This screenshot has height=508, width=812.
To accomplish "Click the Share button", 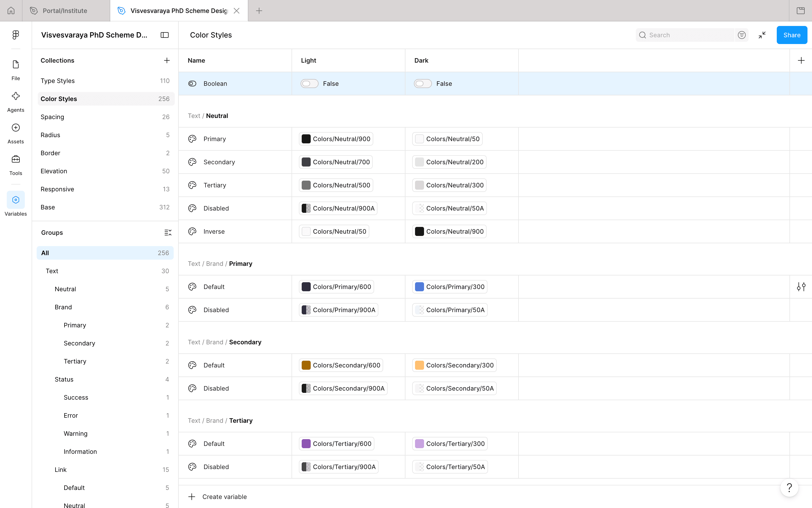I will click(792, 35).
